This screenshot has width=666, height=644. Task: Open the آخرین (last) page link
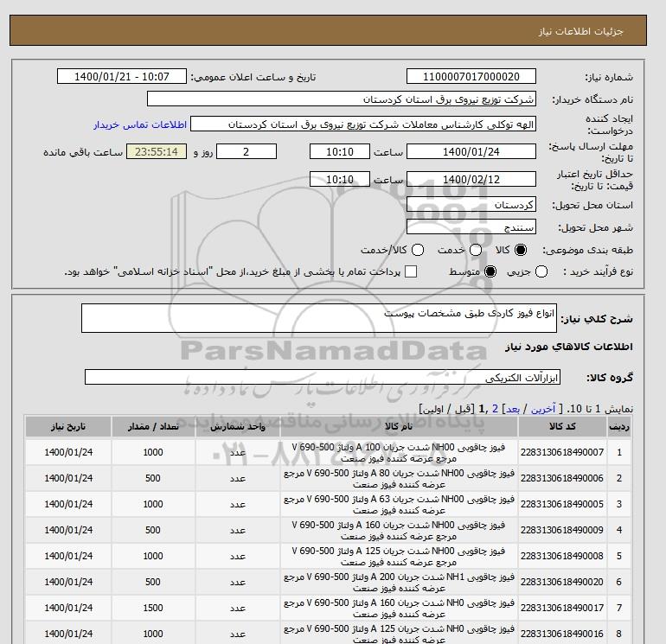coord(543,409)
